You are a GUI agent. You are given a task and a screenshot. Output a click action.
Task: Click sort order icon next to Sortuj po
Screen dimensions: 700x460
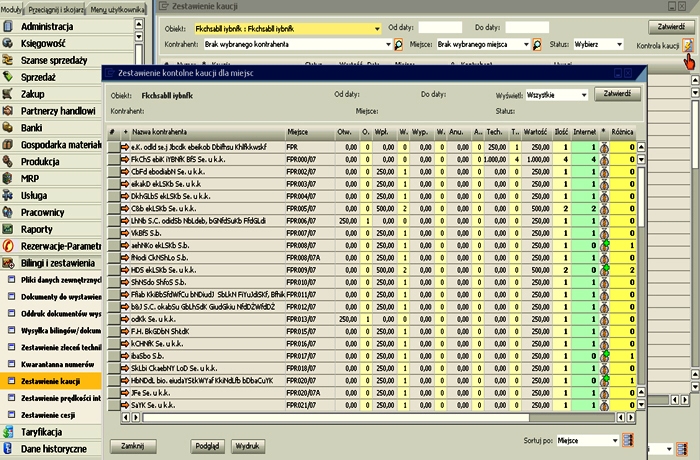click(628, 440)
